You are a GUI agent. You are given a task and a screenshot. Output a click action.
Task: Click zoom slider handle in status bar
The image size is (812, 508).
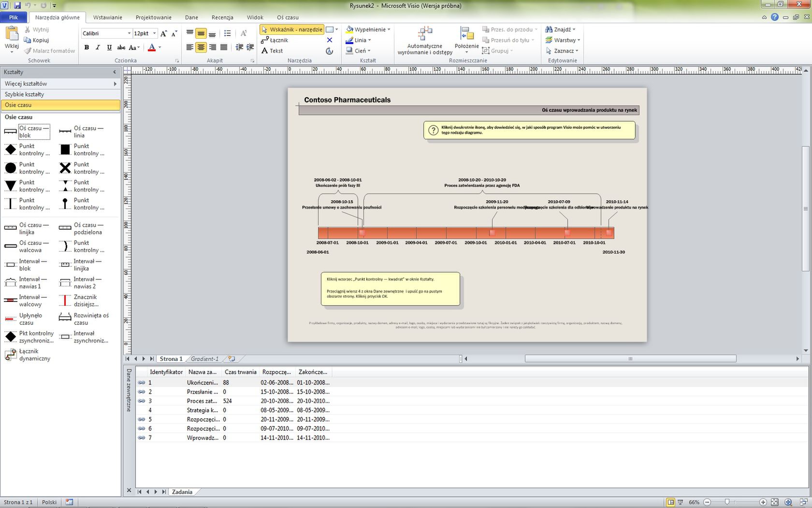point(727,502)
